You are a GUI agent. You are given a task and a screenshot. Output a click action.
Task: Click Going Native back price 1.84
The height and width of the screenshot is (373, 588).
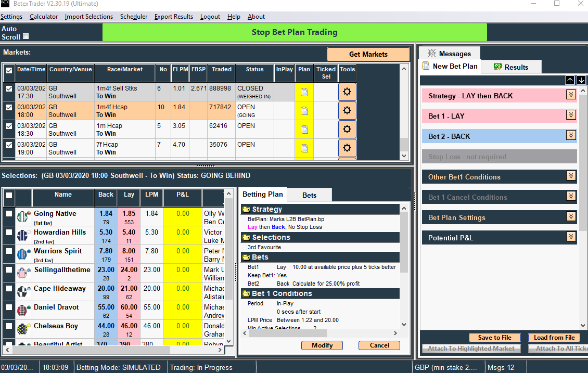106,217
